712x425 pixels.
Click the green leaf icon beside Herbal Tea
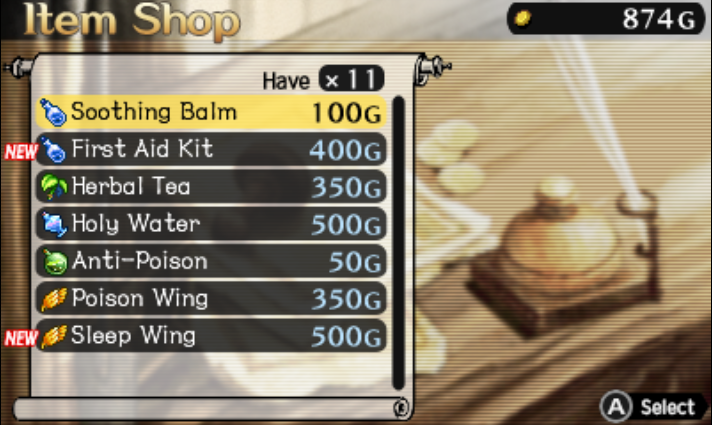54,187
